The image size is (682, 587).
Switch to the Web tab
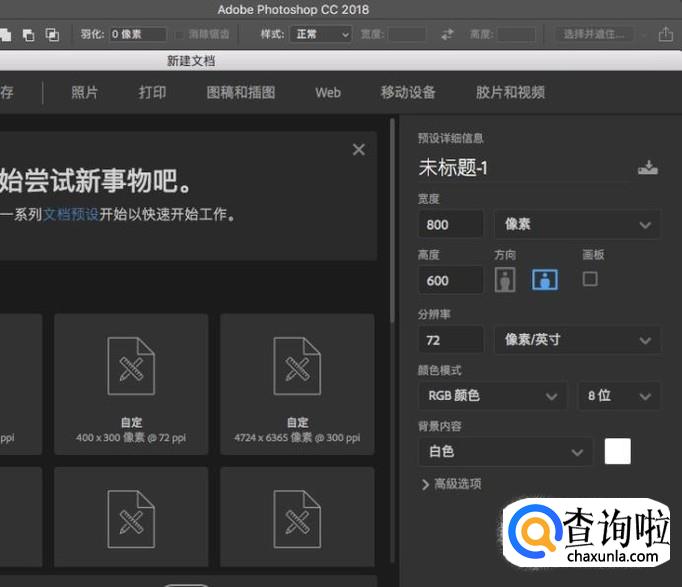click(328, 93)
